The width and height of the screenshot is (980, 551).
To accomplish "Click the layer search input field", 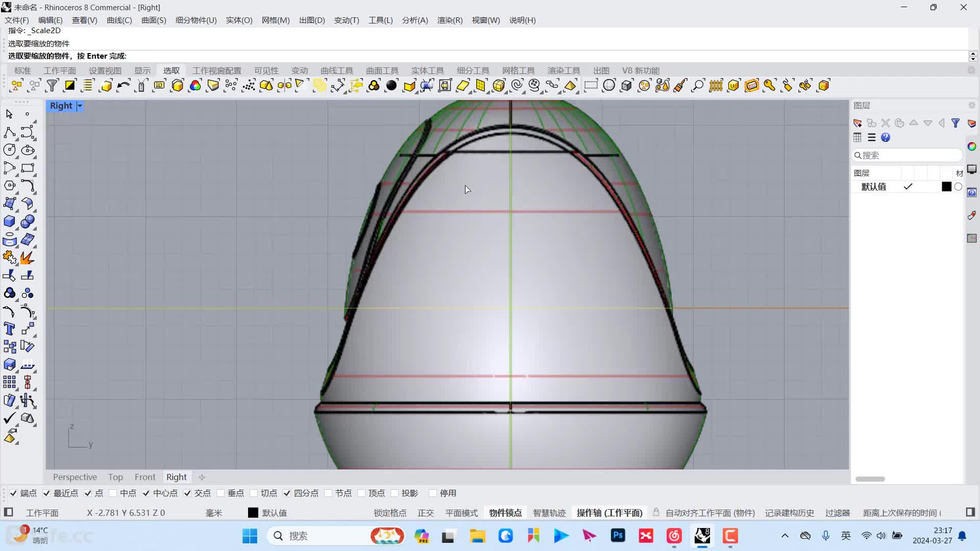I will 907,155.
